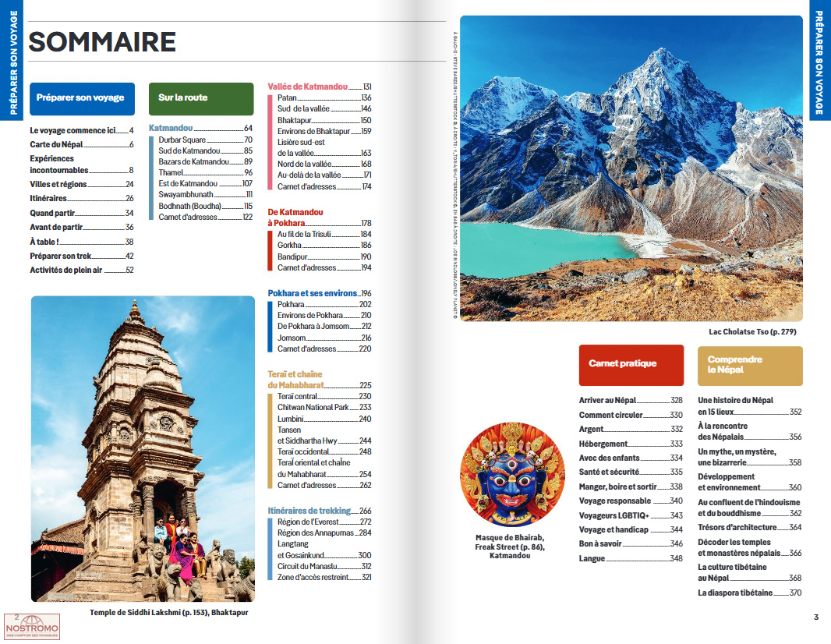Select the 'La diaspora tibétaine' entry

pyautogui.click(x=750, y=593)
